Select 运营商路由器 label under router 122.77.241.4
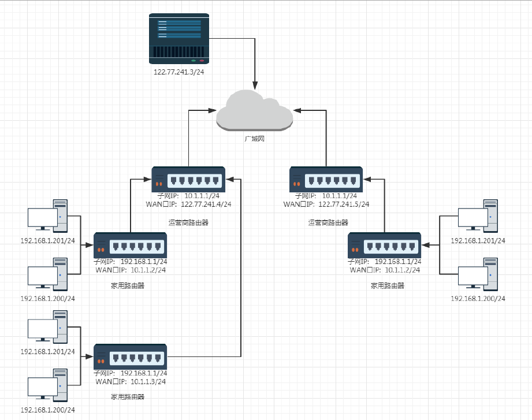 [x=189, y=223]
